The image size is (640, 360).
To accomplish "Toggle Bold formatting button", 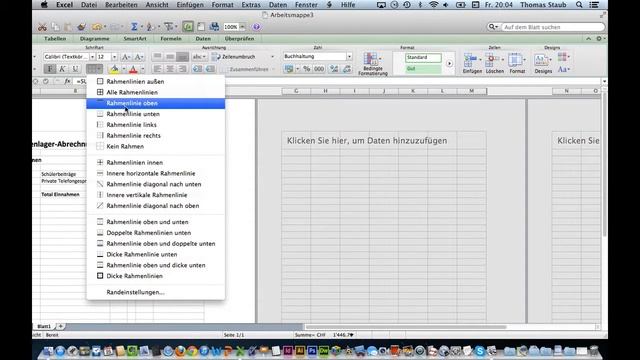I will pyautogui.click(x=50, y=69).
